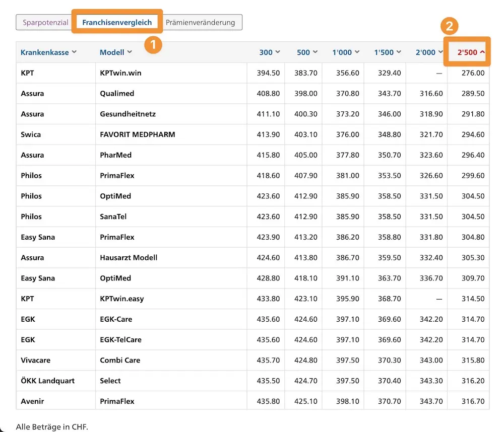Select the 394.50 premium value

[x=268, y=73]
